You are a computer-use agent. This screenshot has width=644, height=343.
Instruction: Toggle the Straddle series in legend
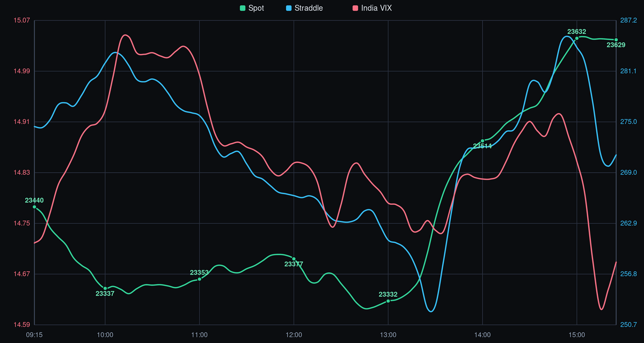coord(305,8)
